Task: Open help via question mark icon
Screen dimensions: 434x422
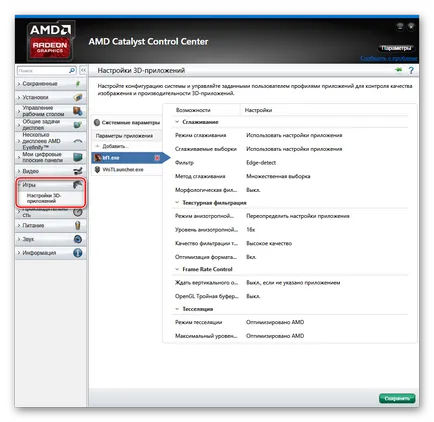Action: coord(411,70)
